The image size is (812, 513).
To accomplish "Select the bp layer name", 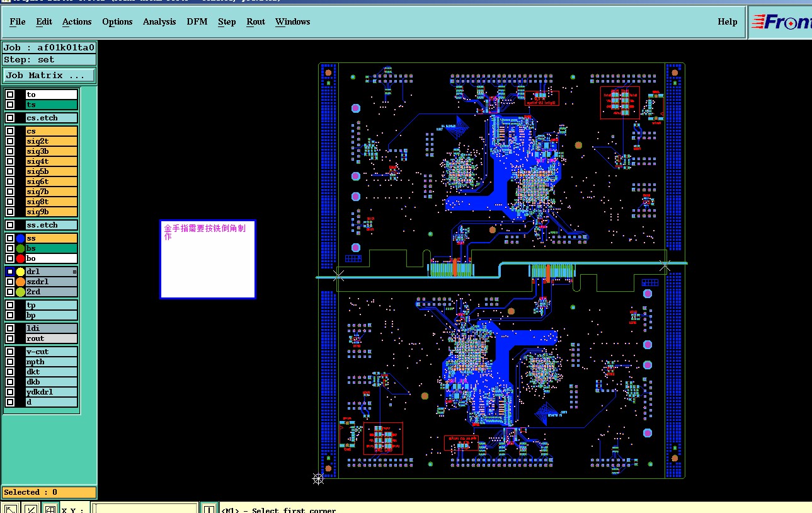I will [51, 315].
